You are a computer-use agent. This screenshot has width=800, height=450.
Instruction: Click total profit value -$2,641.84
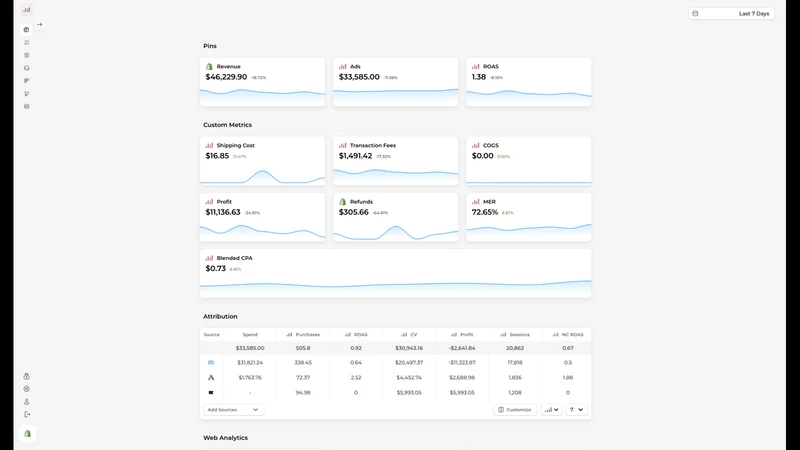[462, 348]
